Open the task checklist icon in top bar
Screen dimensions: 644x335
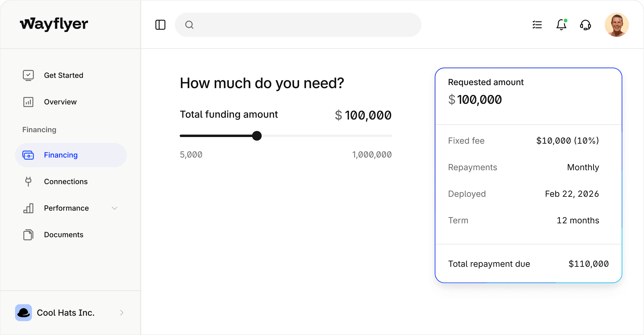pyautogui.click(x=537, y=25)
